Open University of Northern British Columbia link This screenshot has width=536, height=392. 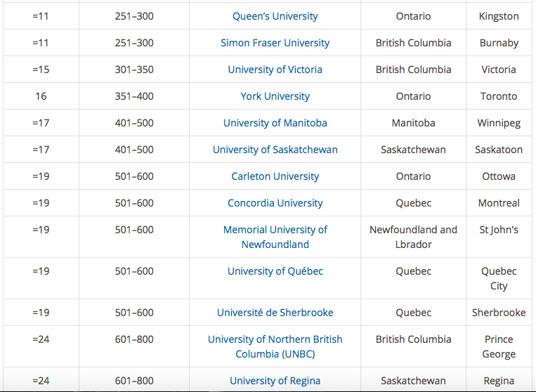tap(275, 346)
